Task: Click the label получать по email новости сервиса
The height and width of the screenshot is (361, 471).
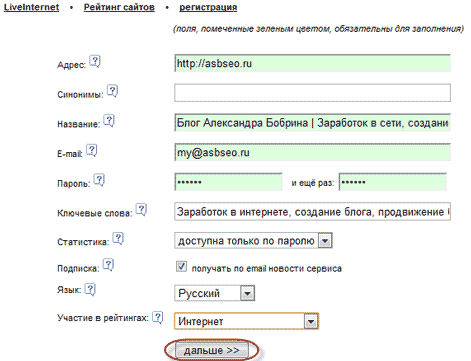Action: coord(267,269)
